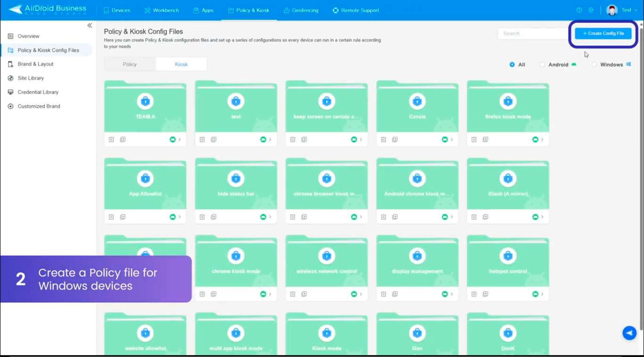The height and width of the screenshot is (357, 644).
Task: Click the upgrade icon beside the help icon
Action: pos(591,10)
